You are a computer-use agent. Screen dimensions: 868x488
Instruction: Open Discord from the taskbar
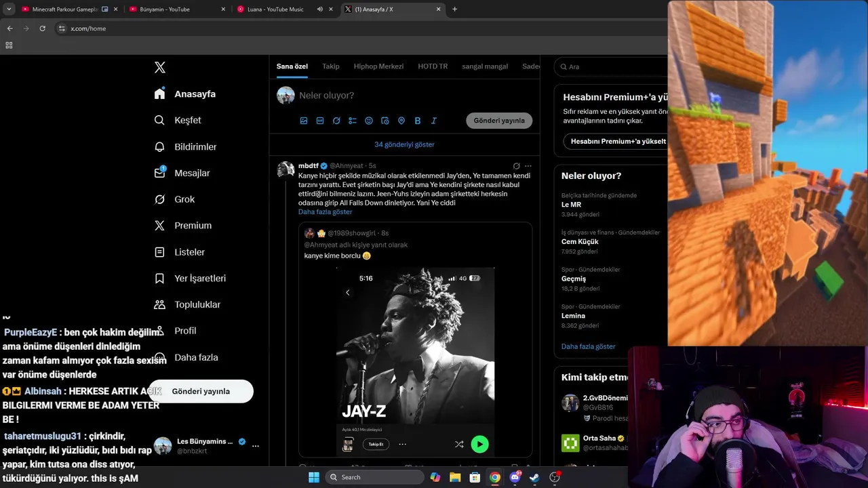(515, 477)
